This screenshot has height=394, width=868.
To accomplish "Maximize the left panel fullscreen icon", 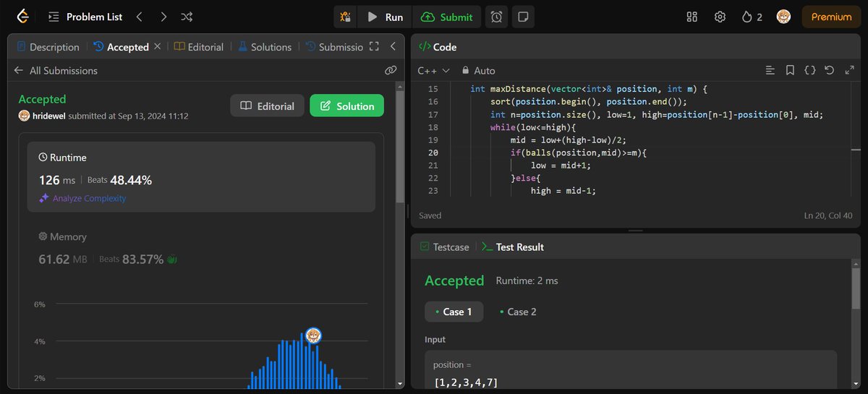I will [x=374, y=47].
